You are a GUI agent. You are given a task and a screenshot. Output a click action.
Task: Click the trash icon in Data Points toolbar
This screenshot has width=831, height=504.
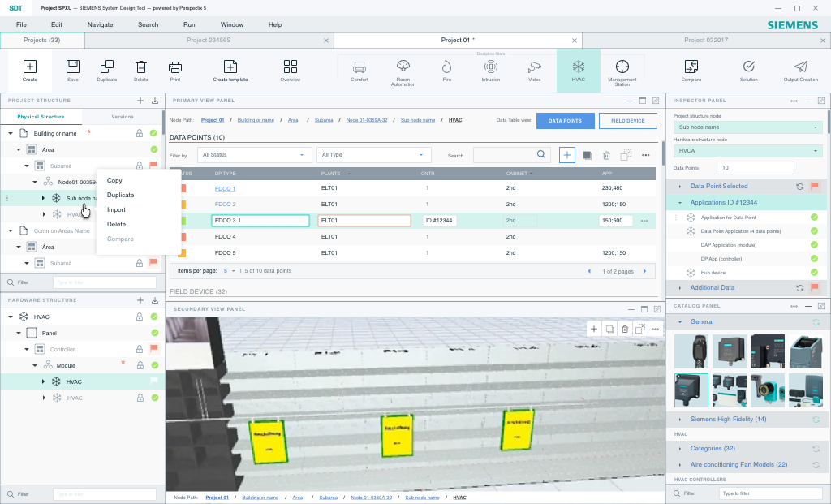click(606, 155)
